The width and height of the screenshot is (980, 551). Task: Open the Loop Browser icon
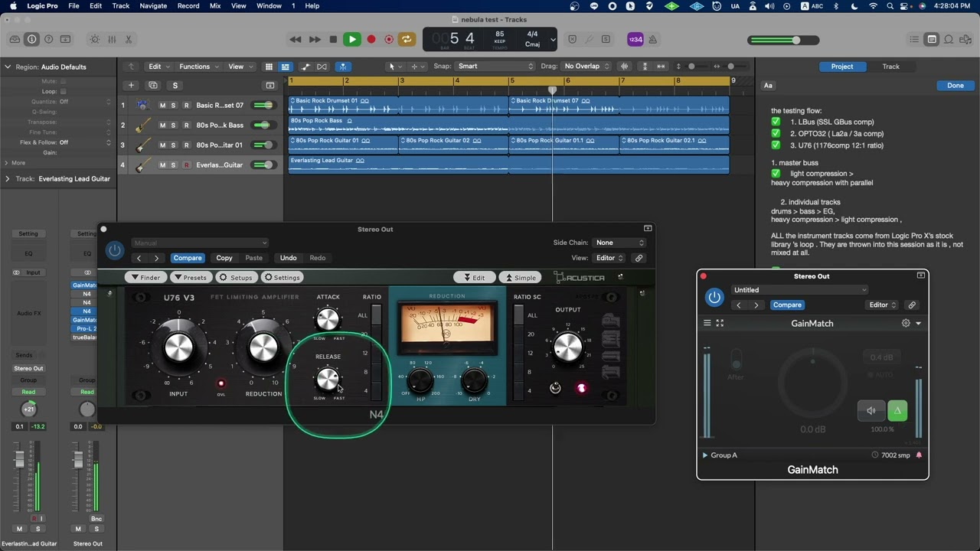949,39
